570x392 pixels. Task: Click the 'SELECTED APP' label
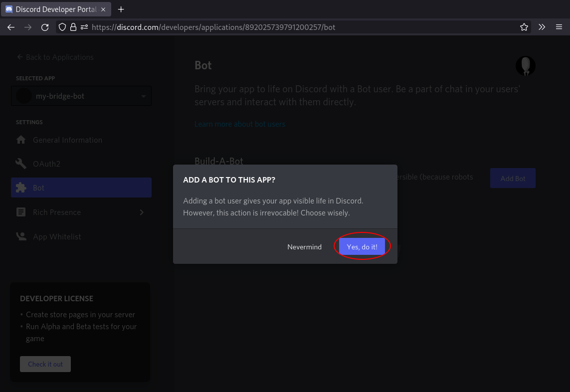(x=35, y=78)
